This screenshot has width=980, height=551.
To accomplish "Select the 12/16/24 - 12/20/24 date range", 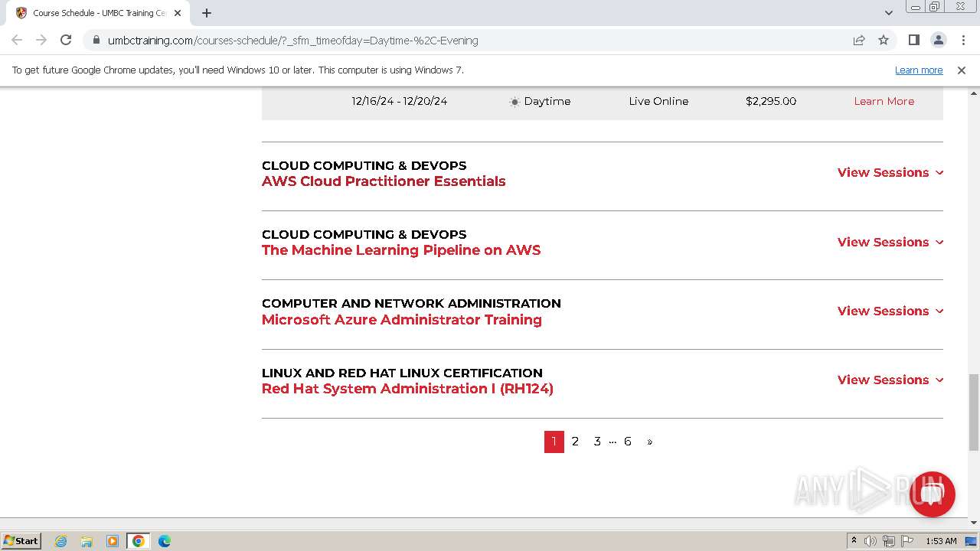I will [x=400, y=101].
